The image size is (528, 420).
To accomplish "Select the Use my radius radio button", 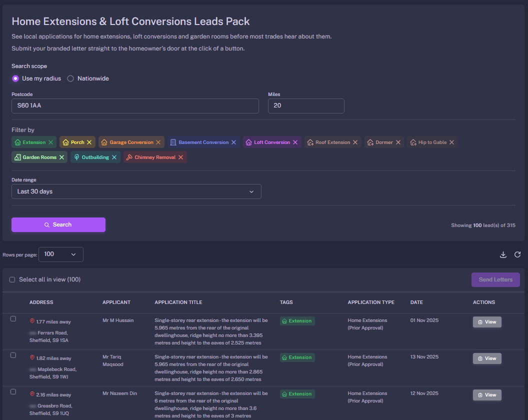I will tap(15, 78).
